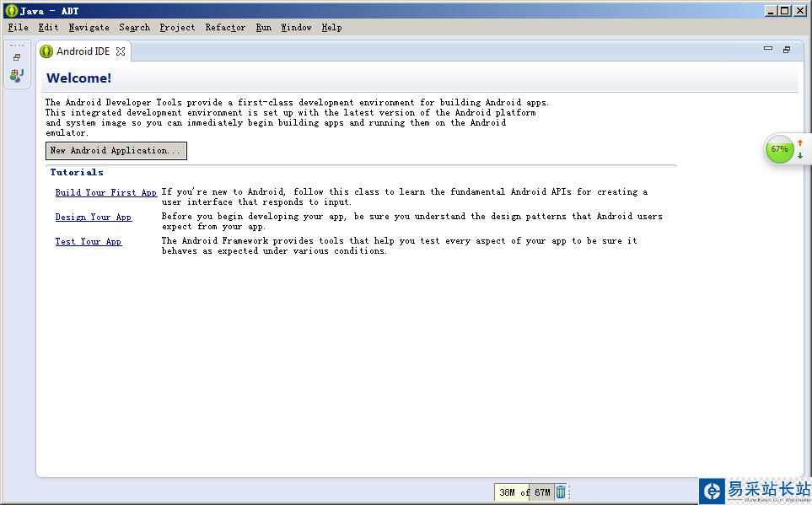The width and height of the screenshot is (812, 505).
Task: Minimize the Android IDE view panel
Action: 768,49
